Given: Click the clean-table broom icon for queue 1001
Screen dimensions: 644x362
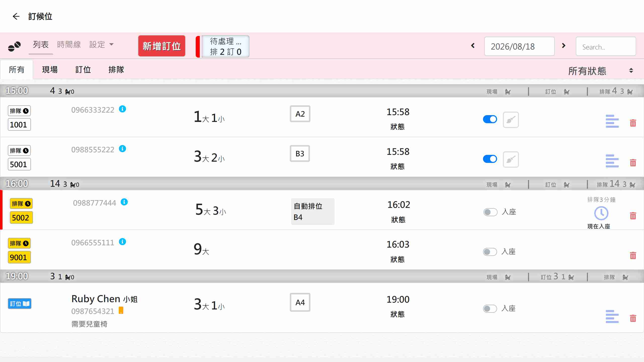Looking at the screenshot, I should click(x=511, y=120).
